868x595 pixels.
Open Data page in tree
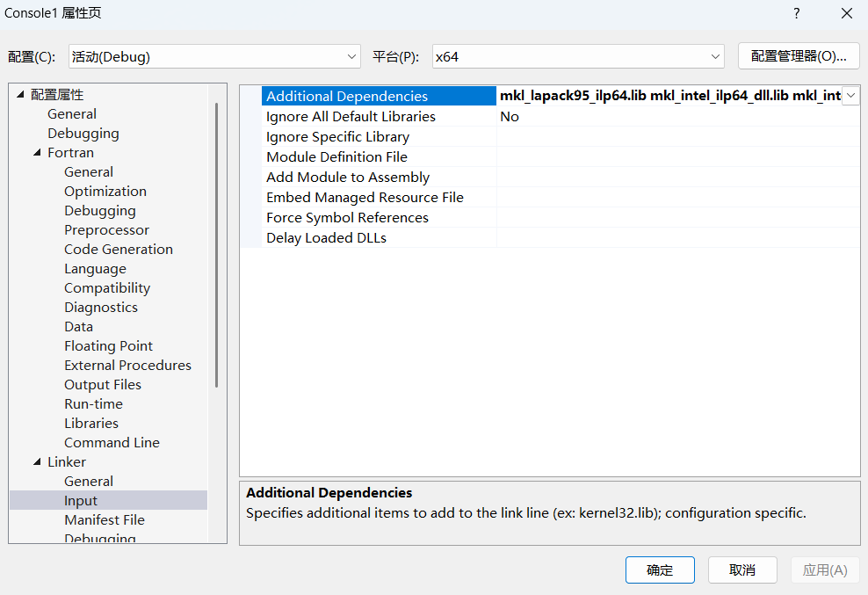click(x=78, y=327)
